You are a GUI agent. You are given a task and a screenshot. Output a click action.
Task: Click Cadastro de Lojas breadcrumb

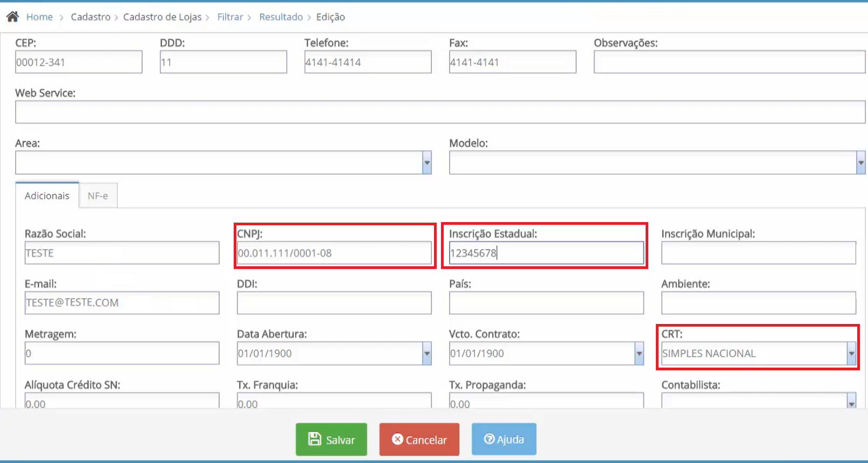pos(162,17)
